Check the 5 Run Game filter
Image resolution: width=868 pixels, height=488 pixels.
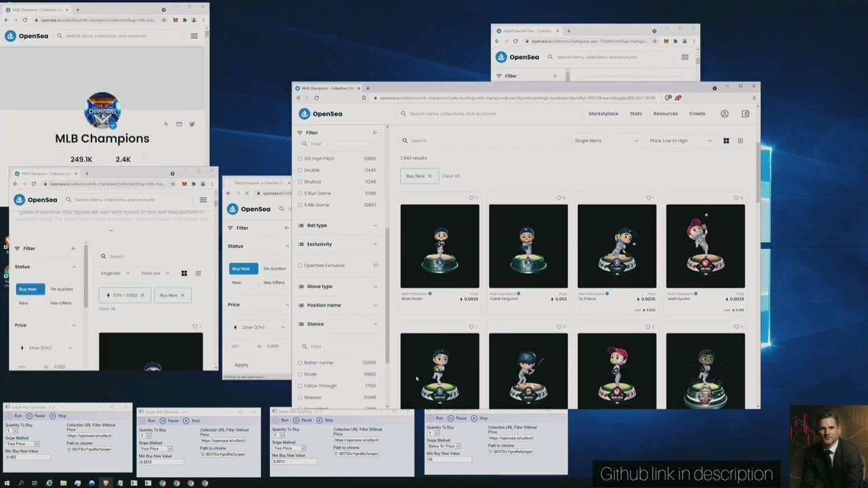point(300,193)
